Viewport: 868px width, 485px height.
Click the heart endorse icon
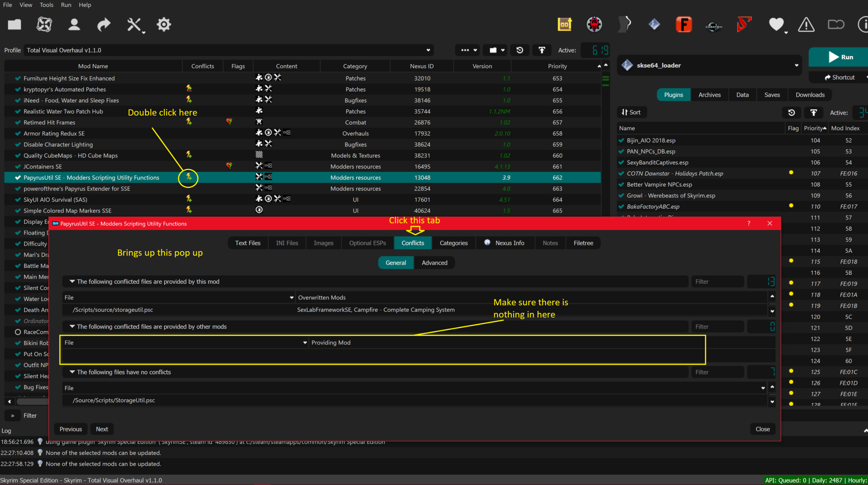coord(776,24)
